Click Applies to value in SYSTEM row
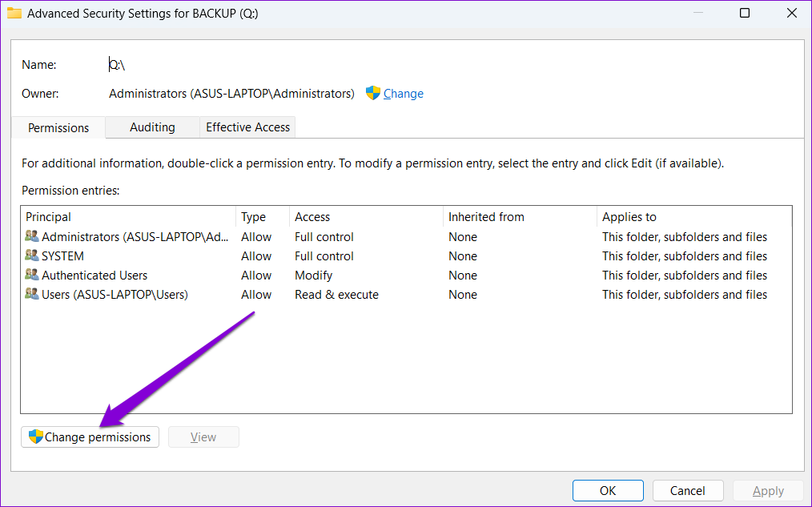Image resolution: width=812 pixels, height=507 pixels. (x=684, y=256)
